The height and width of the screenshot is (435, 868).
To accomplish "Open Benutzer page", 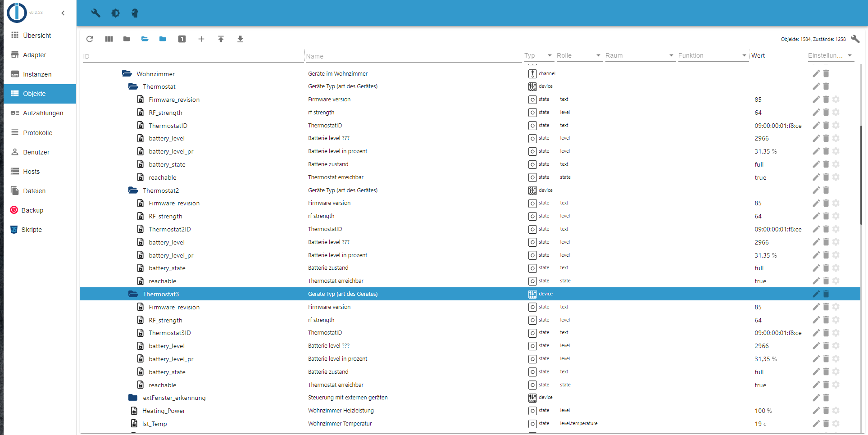I will (40, 152).
